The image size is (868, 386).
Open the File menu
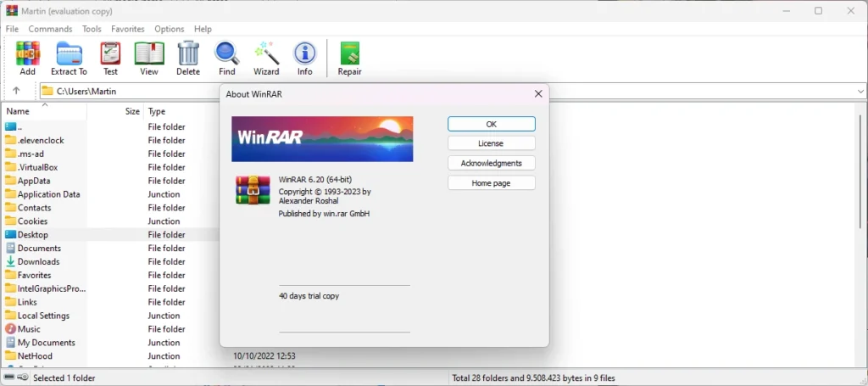12,29
